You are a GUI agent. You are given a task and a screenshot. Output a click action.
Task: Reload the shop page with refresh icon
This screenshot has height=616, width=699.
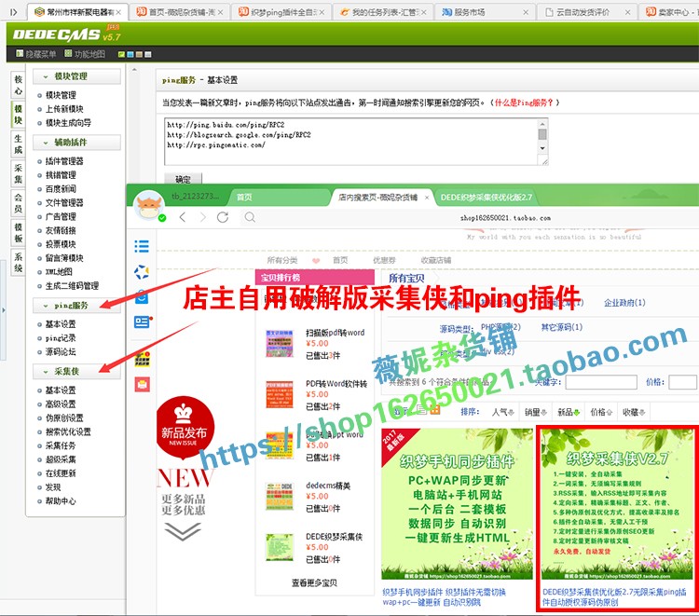[x=223, y=217]
